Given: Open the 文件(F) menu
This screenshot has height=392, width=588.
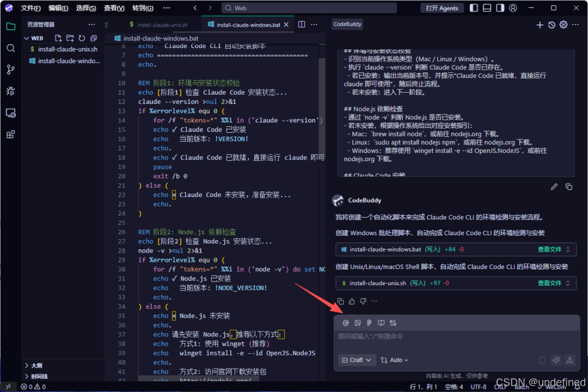Looking at the screenshot, I should (x=30, y=8).
